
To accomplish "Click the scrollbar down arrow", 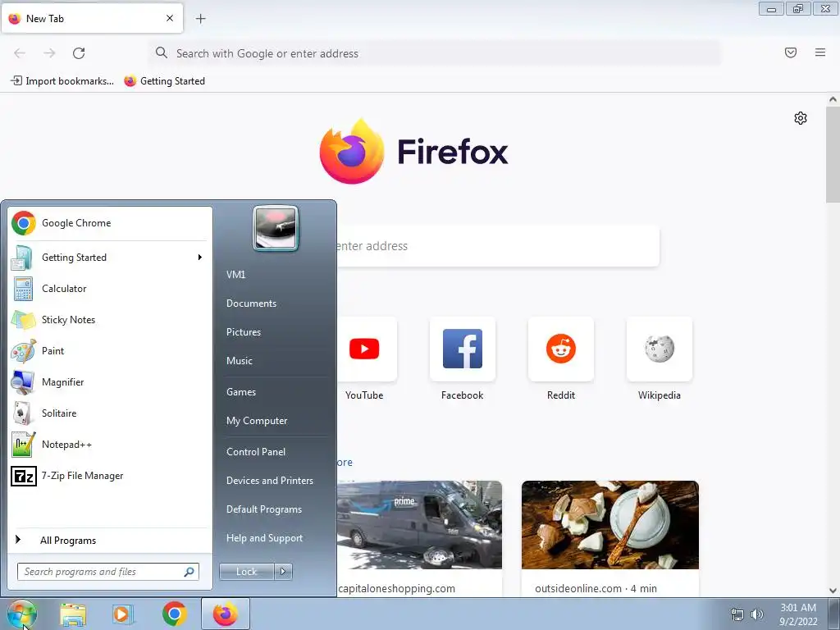I will 833,591.
